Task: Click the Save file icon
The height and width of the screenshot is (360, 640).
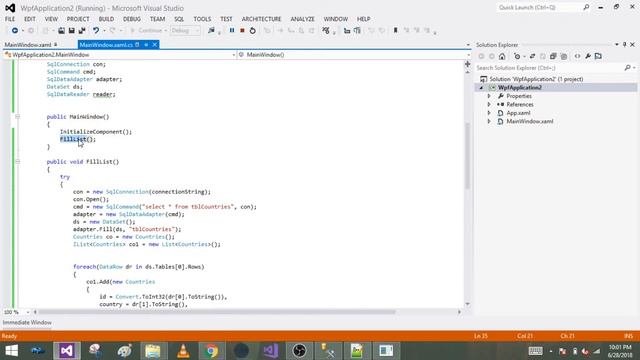Action: [71, 31]
